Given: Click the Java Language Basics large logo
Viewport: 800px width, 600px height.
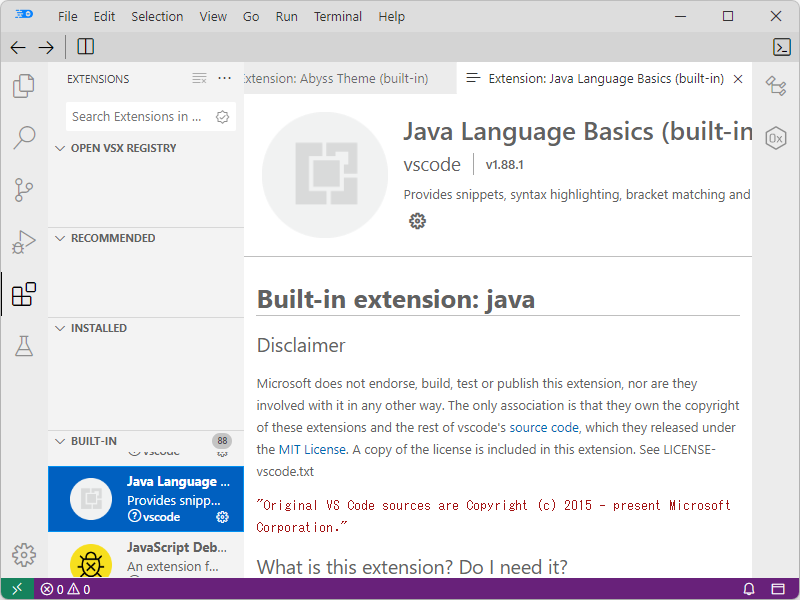Looking at the screenshot, I should [325, 174].
